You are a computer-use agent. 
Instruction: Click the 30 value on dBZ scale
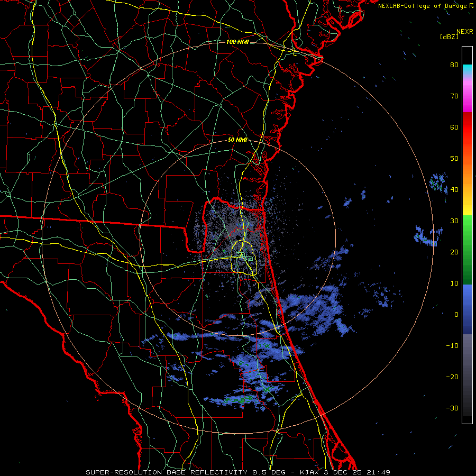click(x=454, y=221)
